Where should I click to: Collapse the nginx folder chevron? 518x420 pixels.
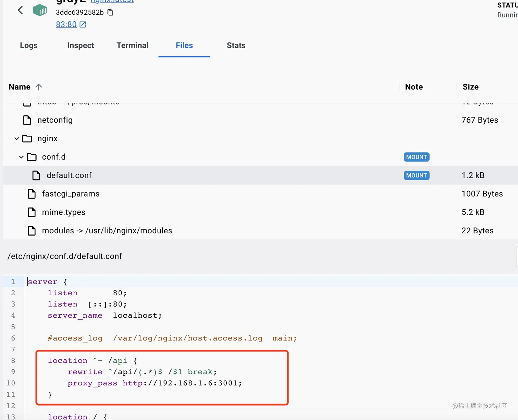[x=17, y=139]
